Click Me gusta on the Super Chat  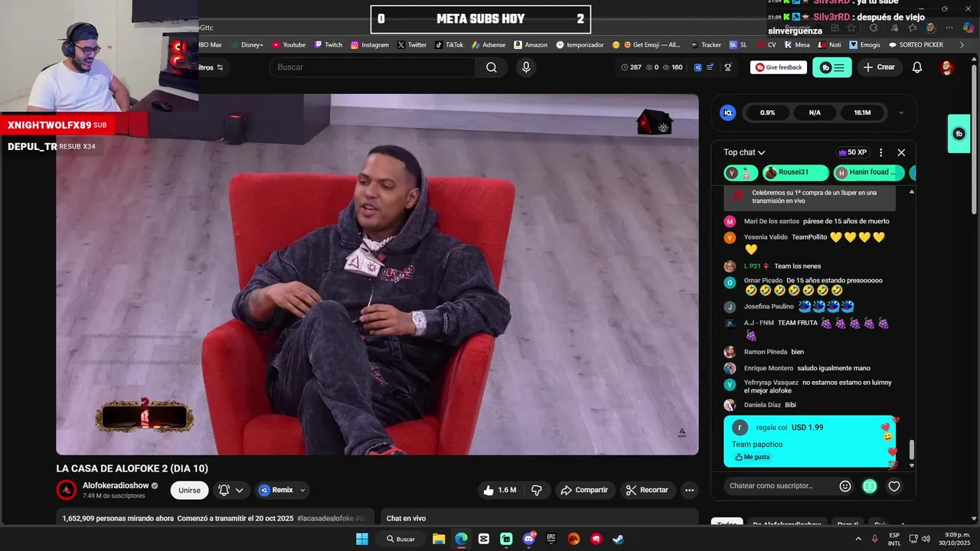[x=752, y=457]
